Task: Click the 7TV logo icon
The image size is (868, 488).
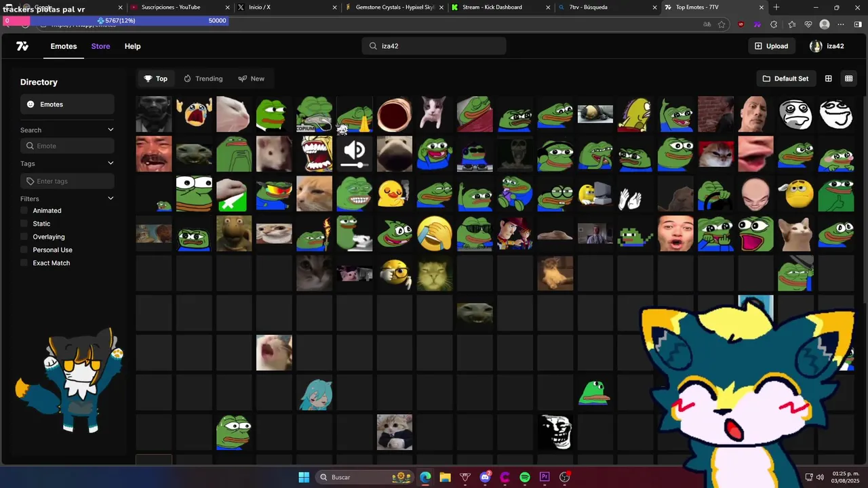Action: pyautogui.click(x=22, y=46)
